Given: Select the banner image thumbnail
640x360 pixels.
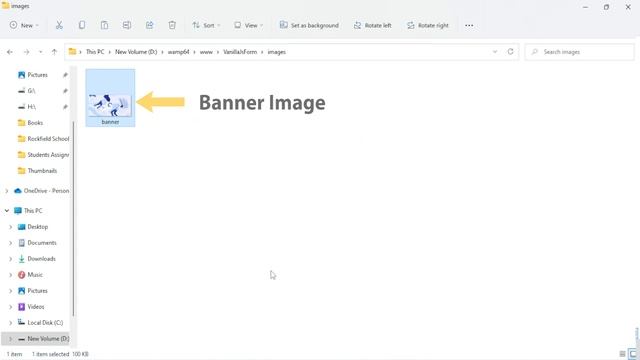Looking at the screenshot, I should point(110,98).
